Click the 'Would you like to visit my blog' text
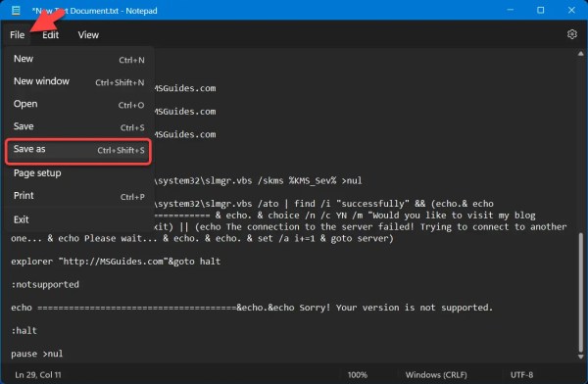This screenshot has width=588, height=384. coord(453,216)
